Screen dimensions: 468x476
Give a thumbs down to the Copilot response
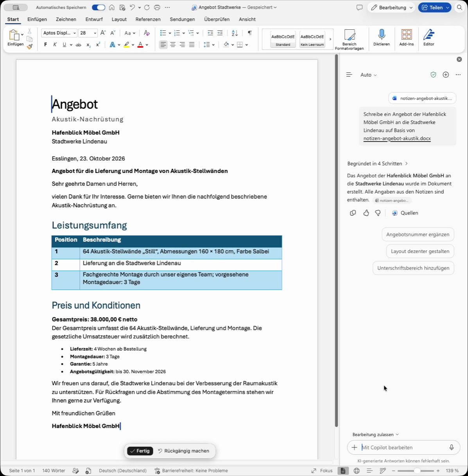(378, 213)
